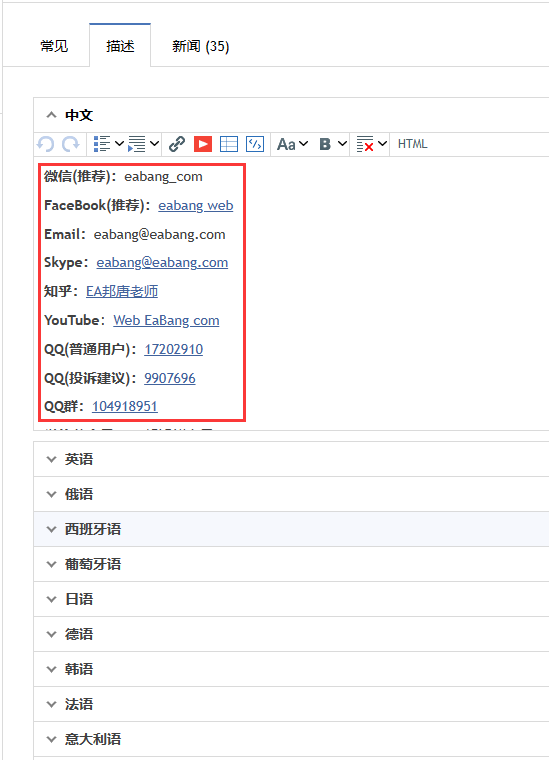Image resolution: width=549 pixels, height=760 pixels.
Task: Click the indent formatting icon
Action: tap(137, 144)
